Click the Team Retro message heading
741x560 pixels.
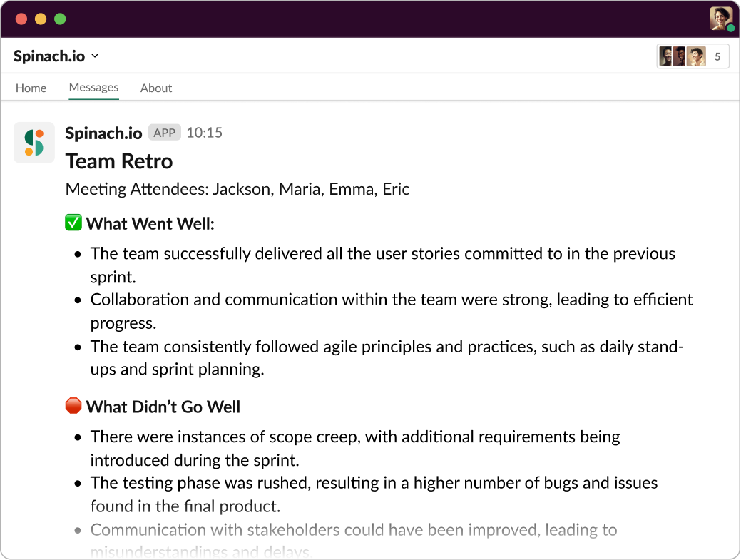[119, 161]
